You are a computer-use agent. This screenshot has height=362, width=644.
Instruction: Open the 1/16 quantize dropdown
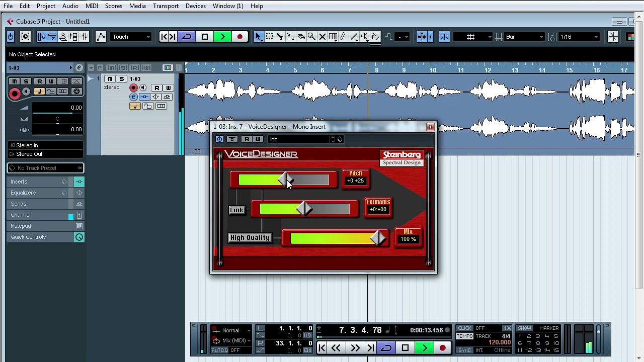tap(579, 37)
